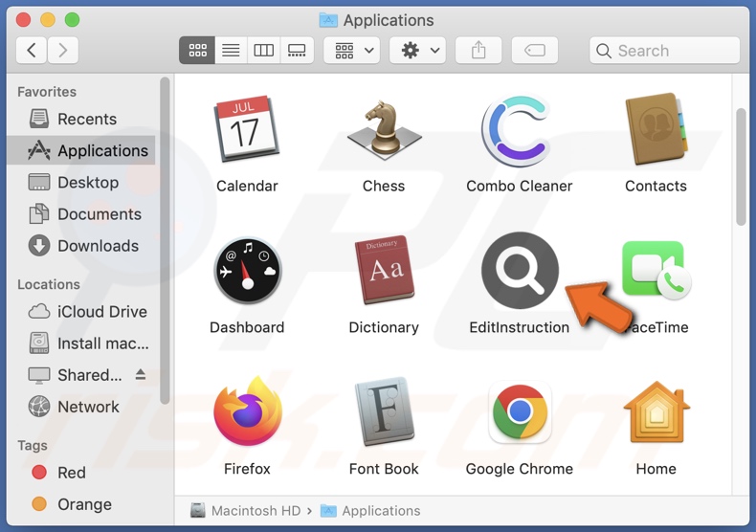Screen dimensions: 756x532
Task: Click the folder icon beside the Applications title
Action: tap(328, 20)
